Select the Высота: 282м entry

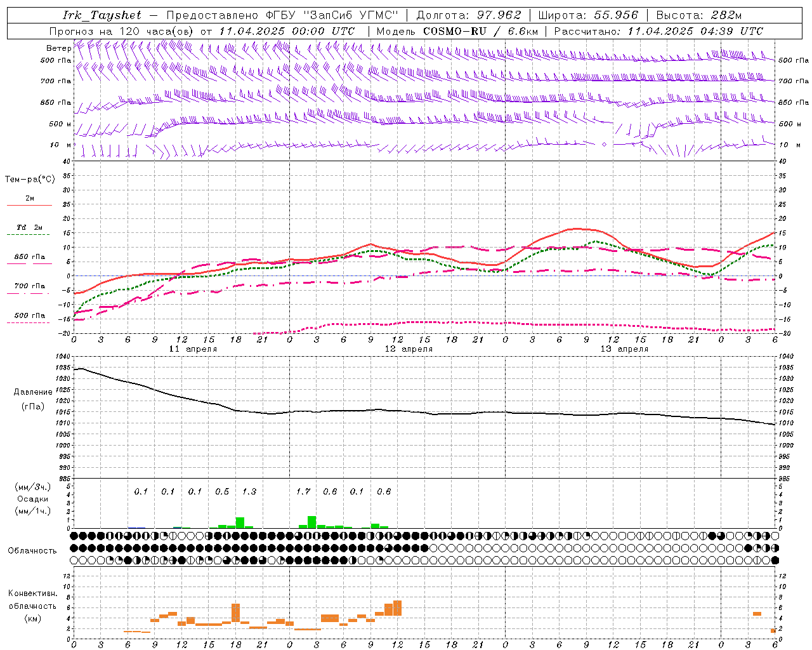[698, 15]
